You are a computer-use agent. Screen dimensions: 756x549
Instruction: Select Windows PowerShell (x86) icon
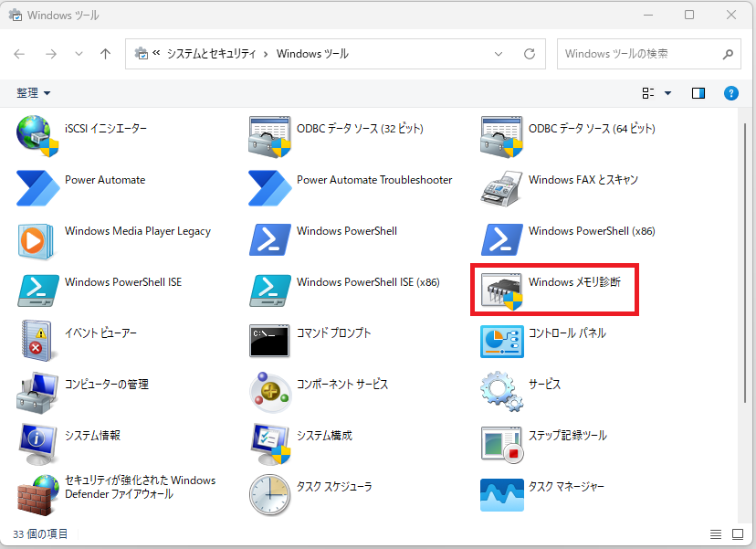pyautogui.click(x=502, y=239)
